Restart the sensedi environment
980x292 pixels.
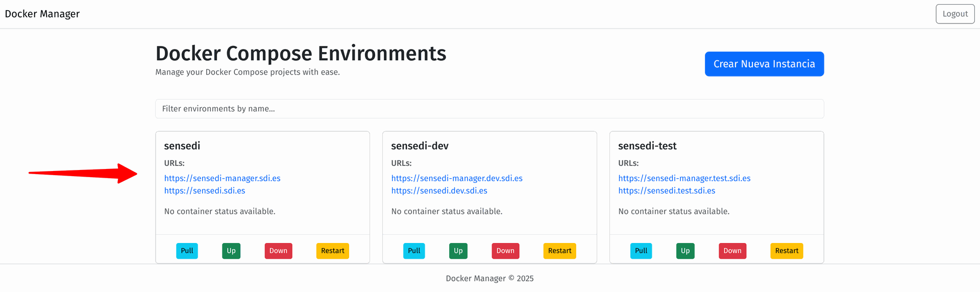(332, 251)
